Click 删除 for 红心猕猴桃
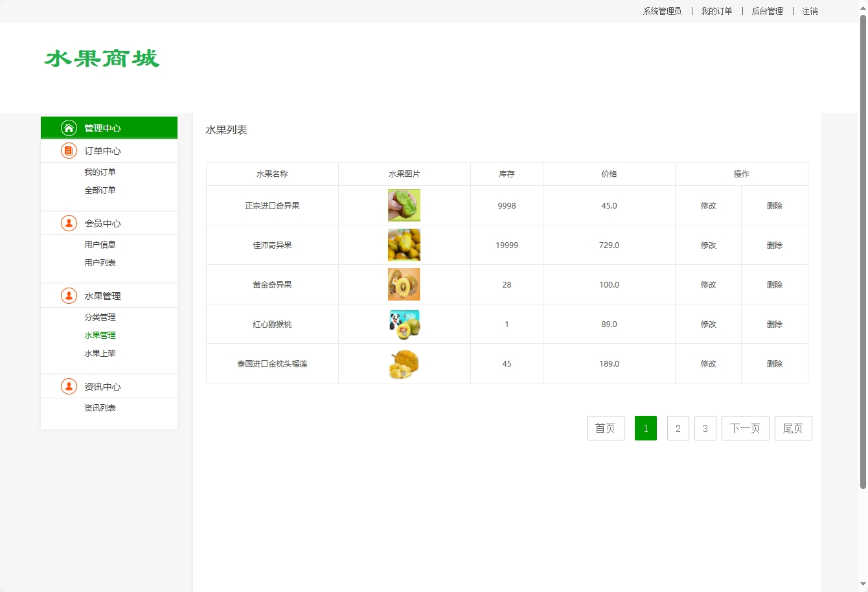868x592 pixels. (775, 324)
